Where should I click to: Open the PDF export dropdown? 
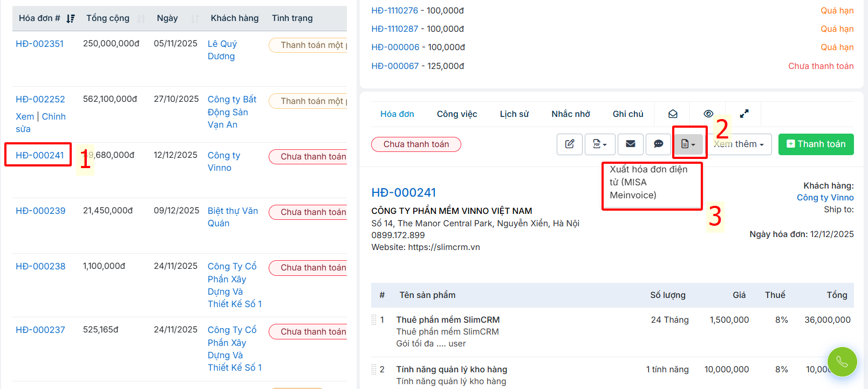tap(600, 144)
